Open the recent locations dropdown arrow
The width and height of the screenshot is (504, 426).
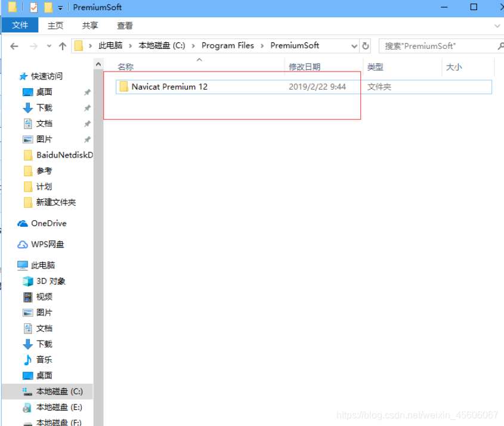49,46
